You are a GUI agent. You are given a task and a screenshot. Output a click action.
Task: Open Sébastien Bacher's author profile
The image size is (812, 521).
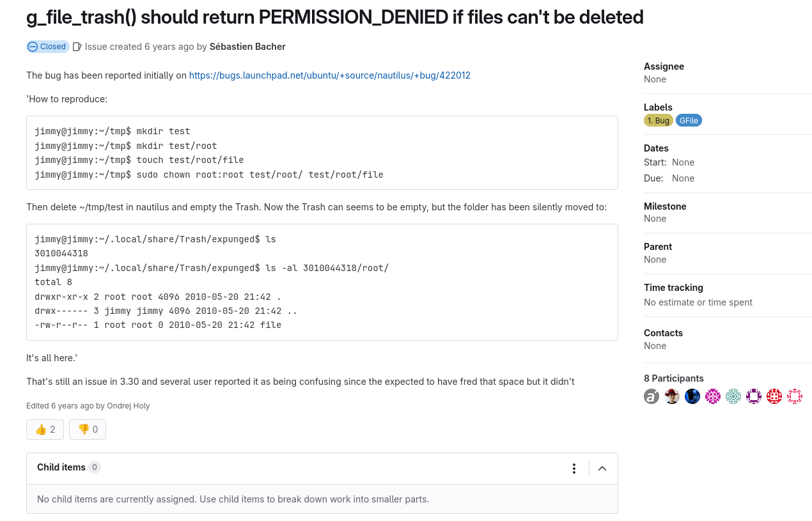(x=247, y=47)
